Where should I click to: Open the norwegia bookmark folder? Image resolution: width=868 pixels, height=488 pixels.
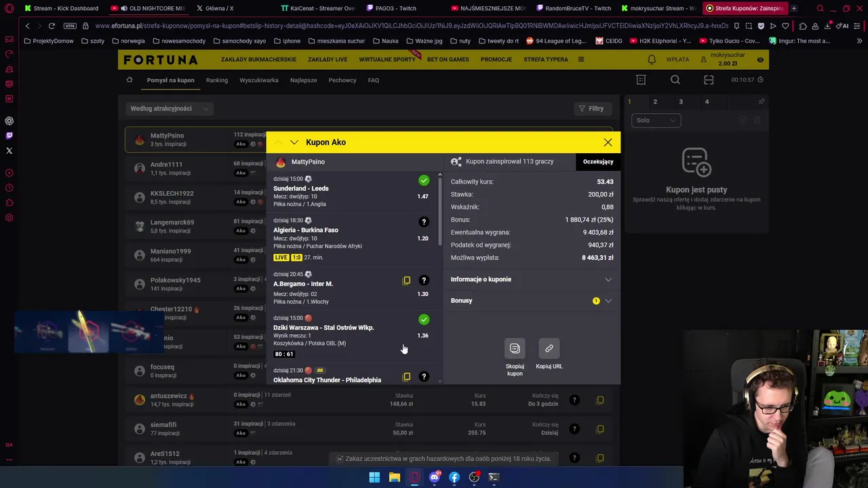128,41
